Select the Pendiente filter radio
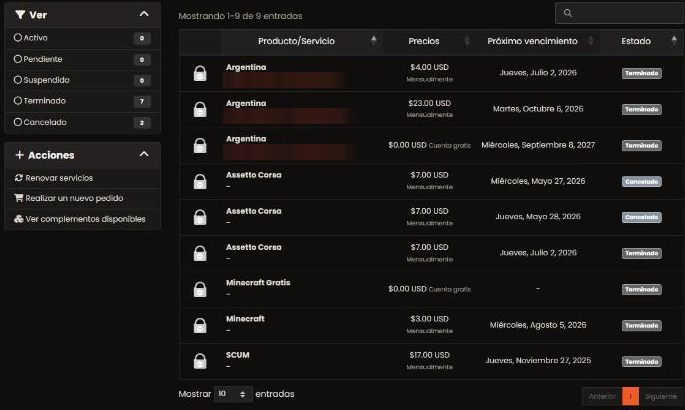 (17, 59)
